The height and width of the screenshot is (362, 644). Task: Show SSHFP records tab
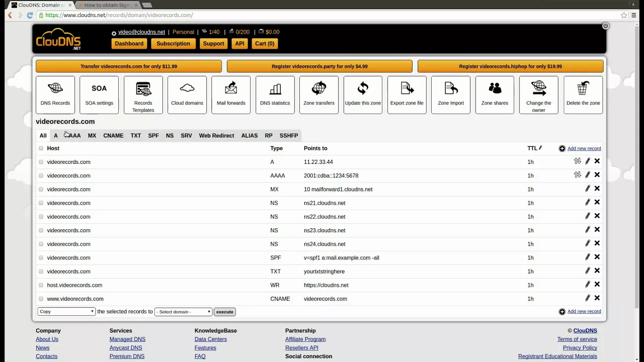pos(289,135)
